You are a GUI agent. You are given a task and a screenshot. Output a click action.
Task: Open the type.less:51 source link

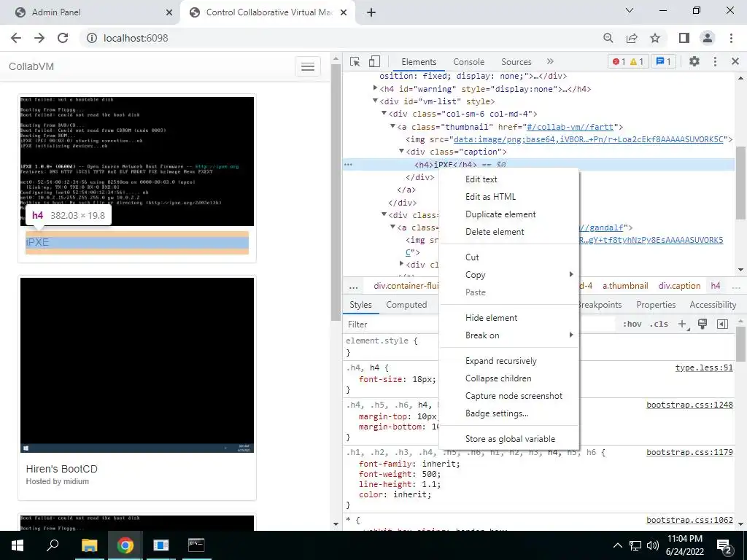pos(704,367)
